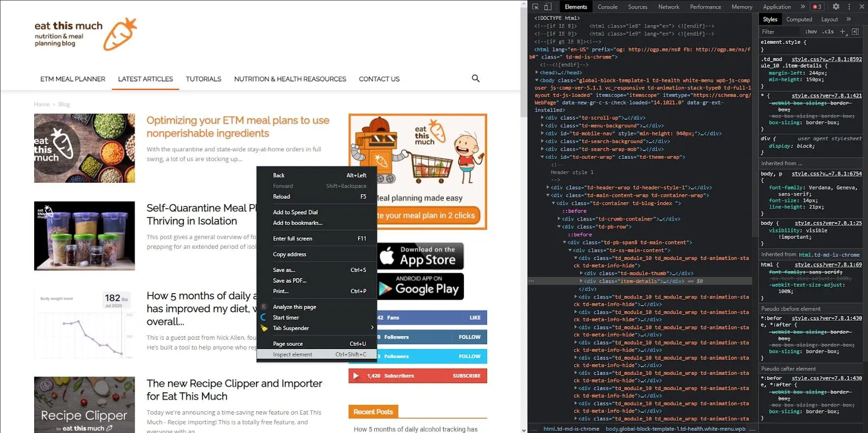
Task: Open the Memory tab
Action: tap(742, 7)
